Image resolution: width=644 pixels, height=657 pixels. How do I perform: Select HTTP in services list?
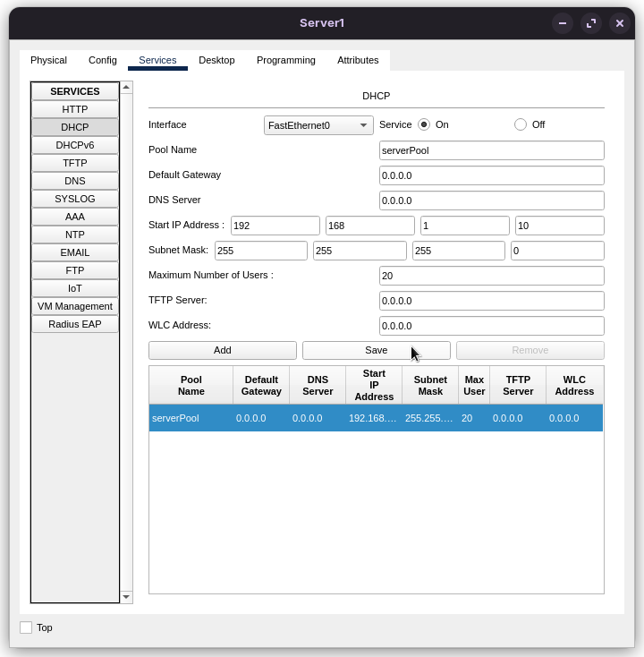coord(75,109)
